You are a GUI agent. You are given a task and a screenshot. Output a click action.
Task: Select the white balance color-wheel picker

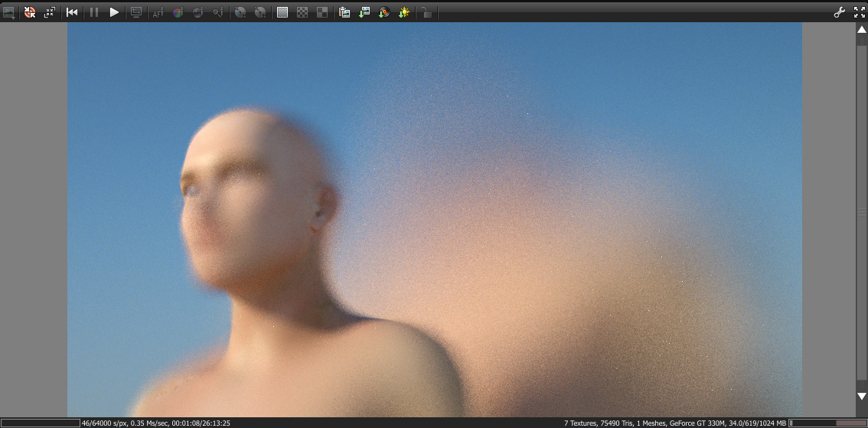tap(178, 12)
